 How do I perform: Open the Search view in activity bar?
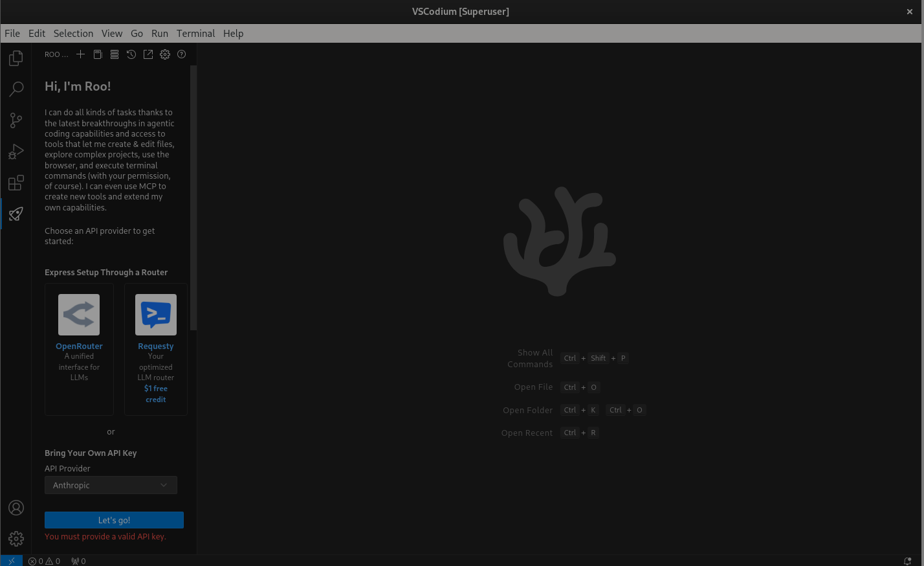(x=16, y=89)
